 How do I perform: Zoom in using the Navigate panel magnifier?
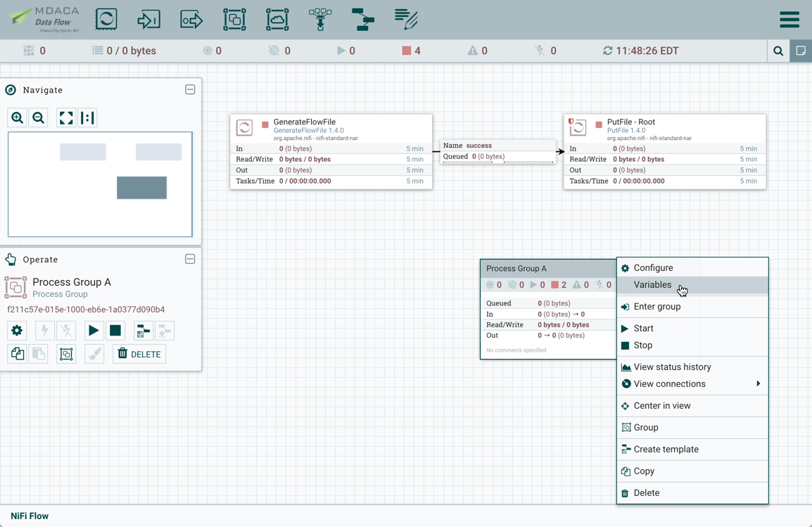(x=17, y=118)
